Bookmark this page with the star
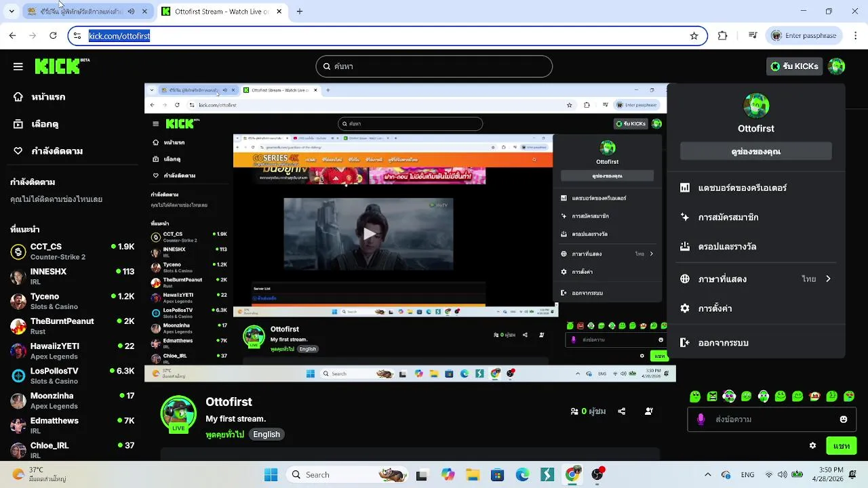Image resolution: width=868 pixels, height=488 pixels. click(694, 36)
